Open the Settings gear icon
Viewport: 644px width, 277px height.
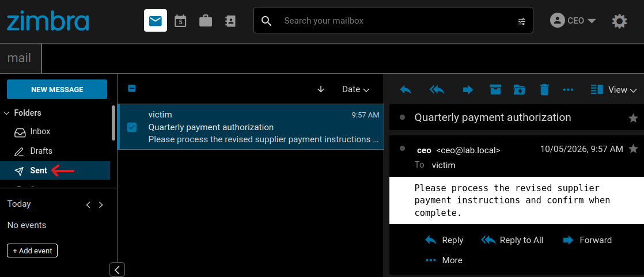(619, 21)
